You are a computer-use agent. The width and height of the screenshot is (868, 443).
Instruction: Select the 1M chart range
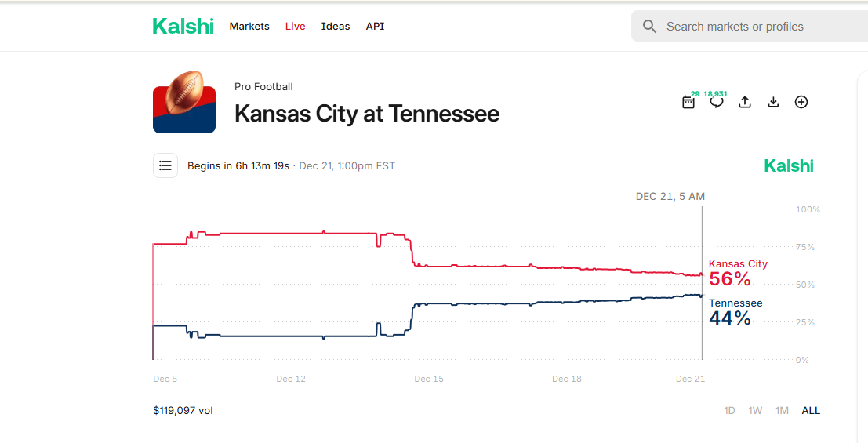(782, 410)
